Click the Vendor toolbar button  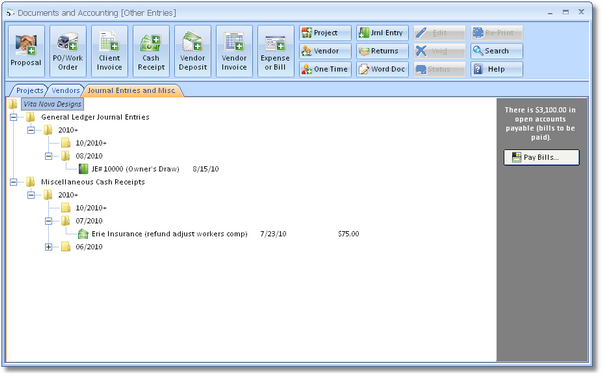pos(325,51)
